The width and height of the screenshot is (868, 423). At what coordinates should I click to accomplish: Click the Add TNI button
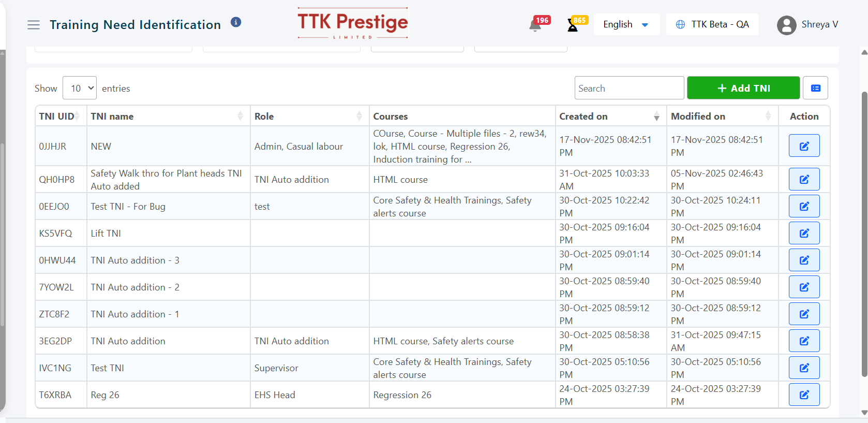[x=743, y=88]
